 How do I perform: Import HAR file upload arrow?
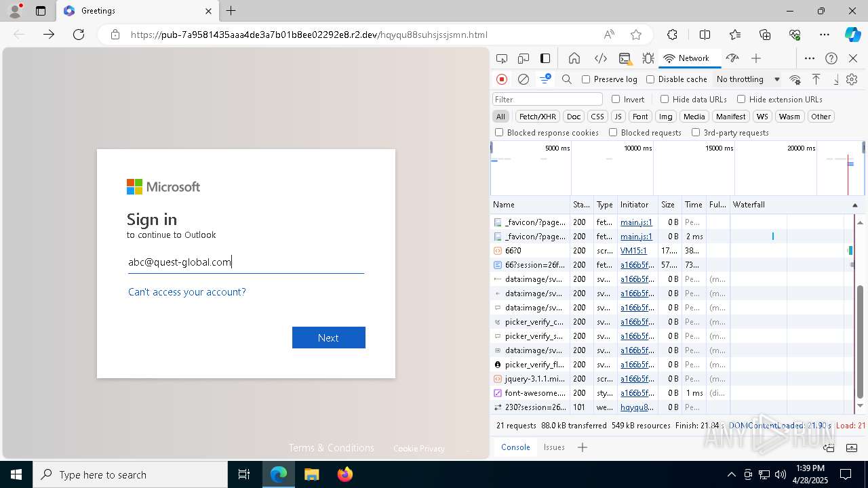coord(816,79)
